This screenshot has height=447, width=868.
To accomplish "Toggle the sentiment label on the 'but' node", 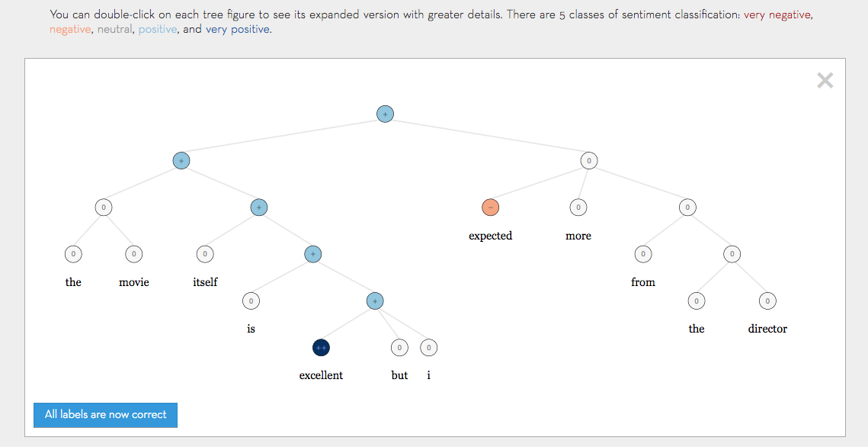I will (x=399, y=348).
